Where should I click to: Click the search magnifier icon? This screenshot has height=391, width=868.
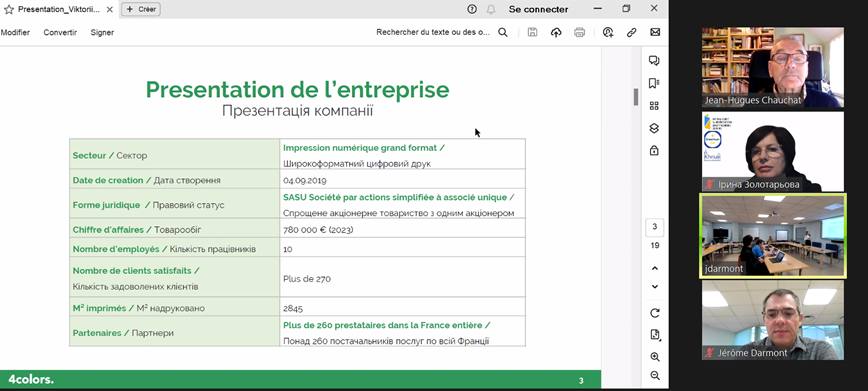click(x=503, y=32)
